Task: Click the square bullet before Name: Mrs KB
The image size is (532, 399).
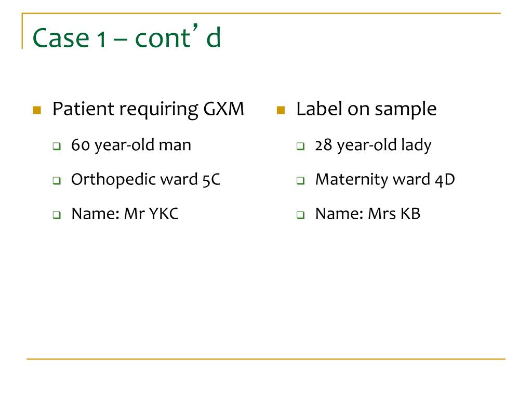Action: click(300, 215)
